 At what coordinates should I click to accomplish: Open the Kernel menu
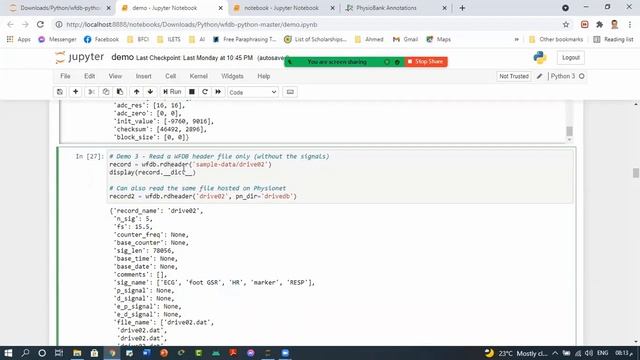198,76
